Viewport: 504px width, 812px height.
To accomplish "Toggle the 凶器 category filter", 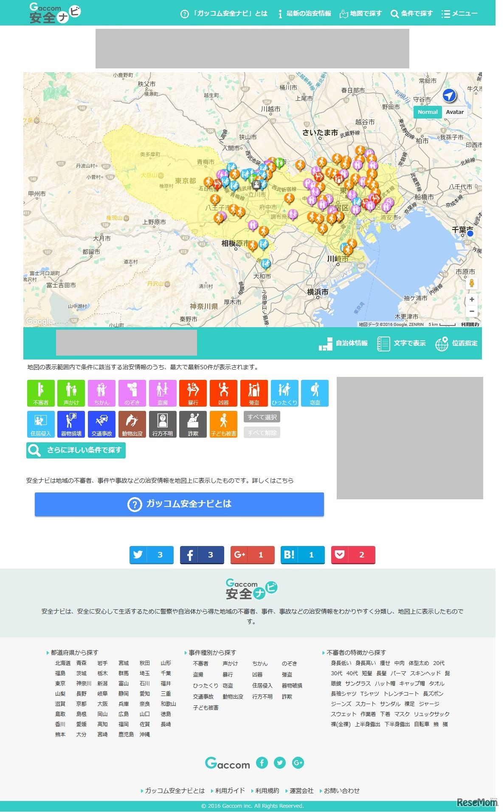I will (x=223, y=393).
